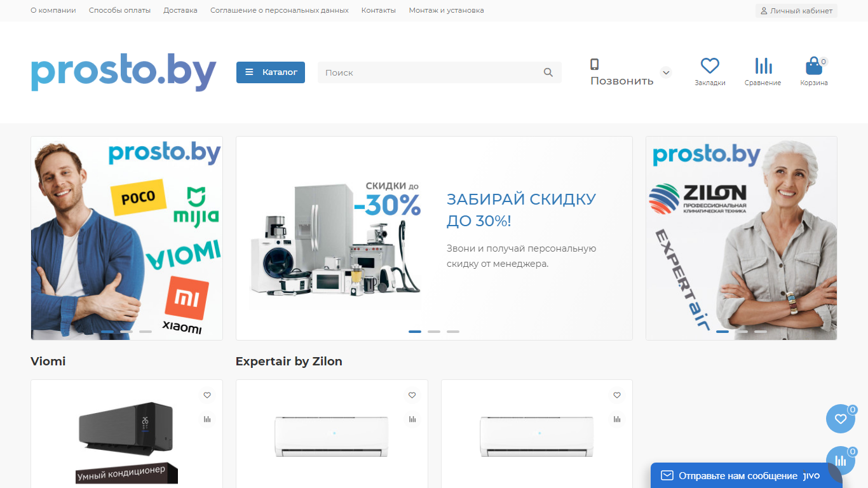Open the Корзина shopping bag icon
The height and width of the screenshot is (488, 868).
pos(813,66)
